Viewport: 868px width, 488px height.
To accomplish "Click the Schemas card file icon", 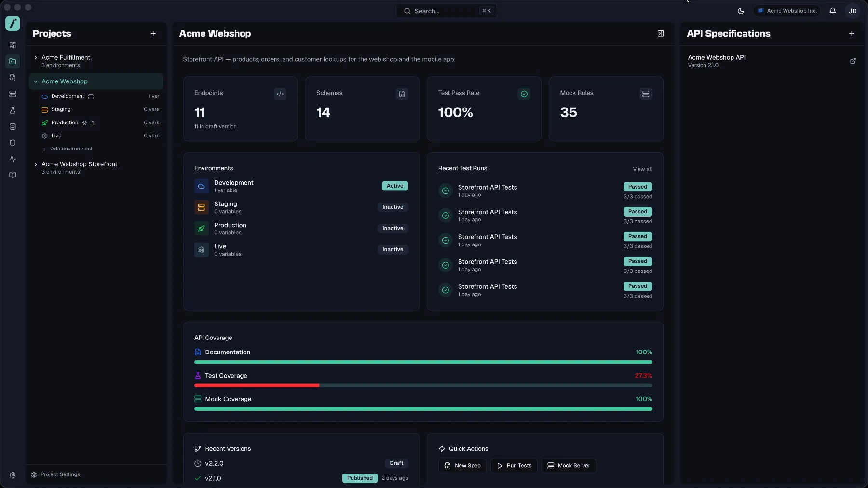I will click(x=402, y=94).
